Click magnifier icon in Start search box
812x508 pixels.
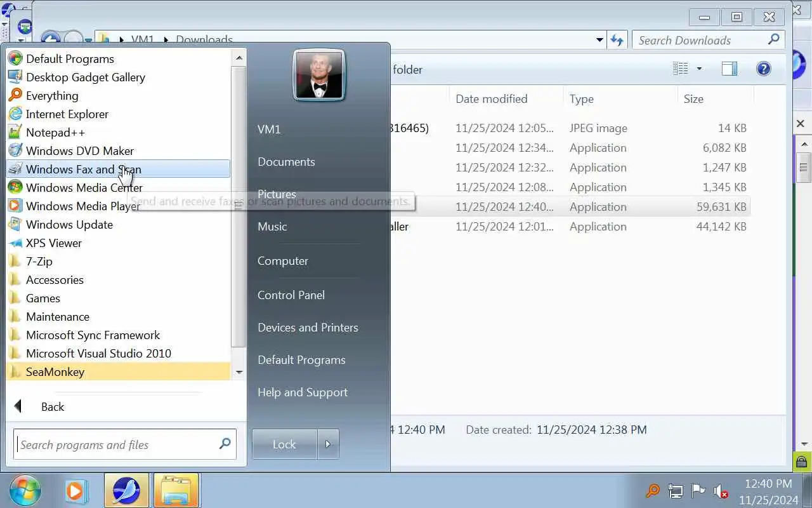[225, 444]
